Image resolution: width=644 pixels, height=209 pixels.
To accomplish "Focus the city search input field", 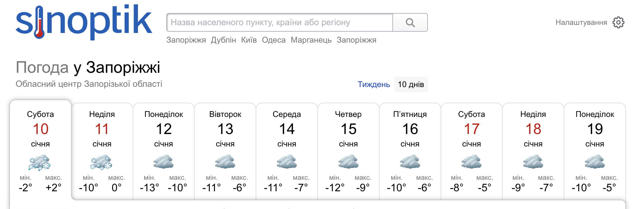I will [279, 22].
